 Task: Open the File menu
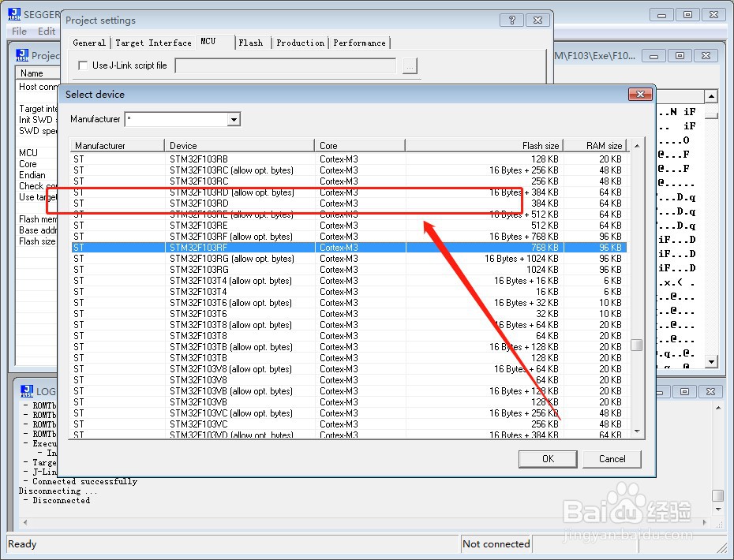click(19, 32)
